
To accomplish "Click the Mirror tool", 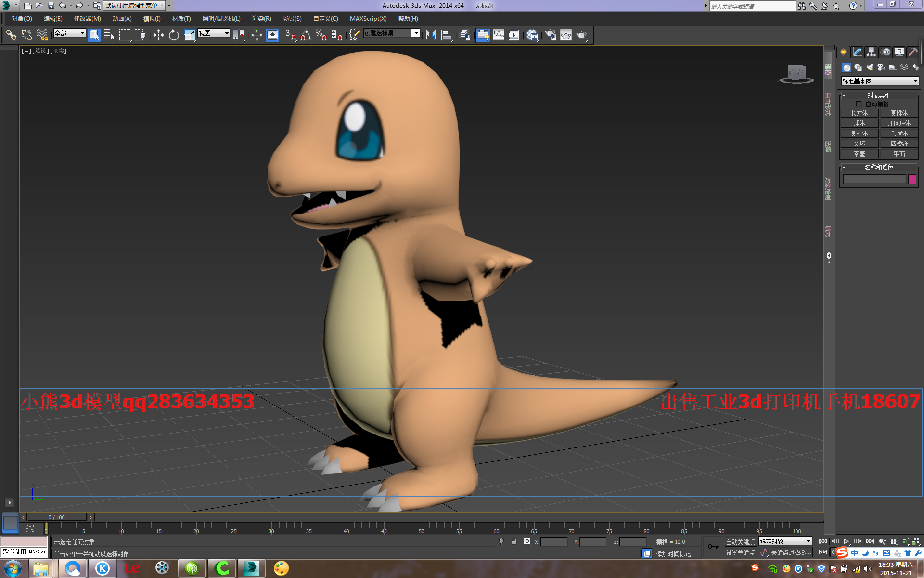I will 431,35.
